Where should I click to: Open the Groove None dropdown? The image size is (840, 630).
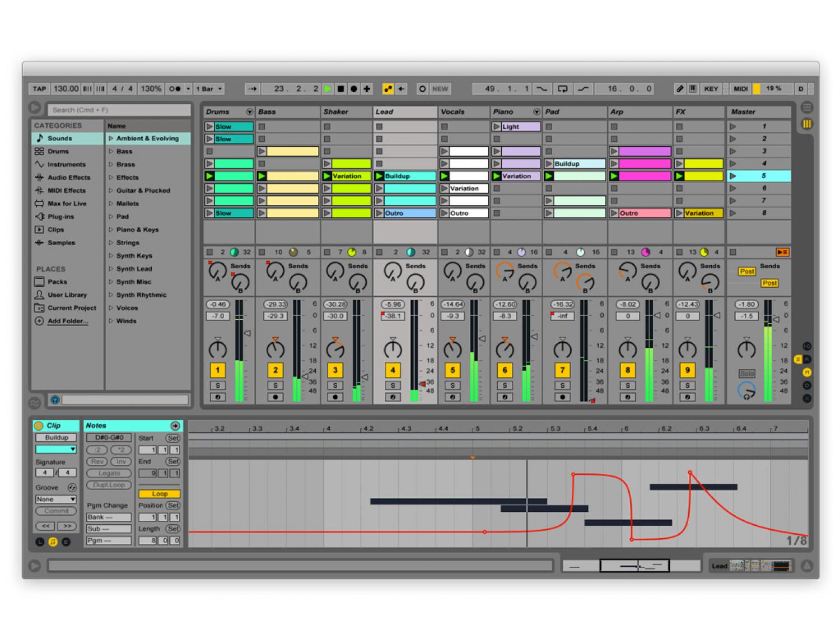click(55, 499)
